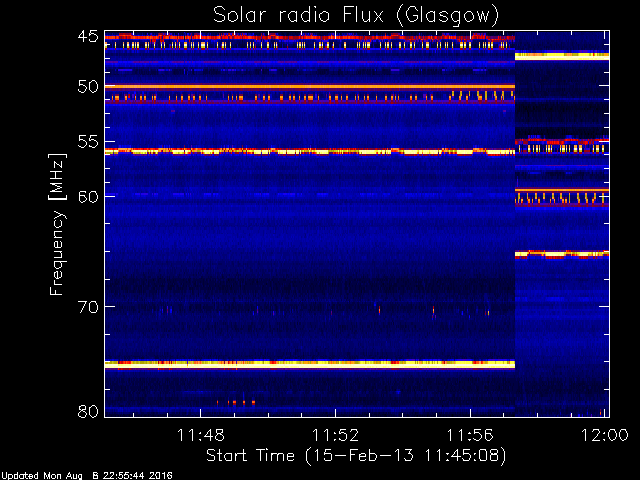The image size is (640, 480).
Task: Click the 60 frequency tick label
Action: tap(88, 196)
